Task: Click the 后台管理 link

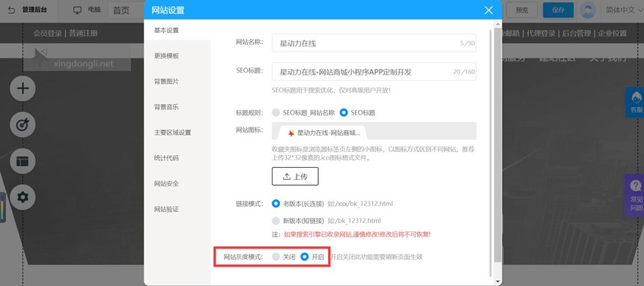Action: click(577, 33)
